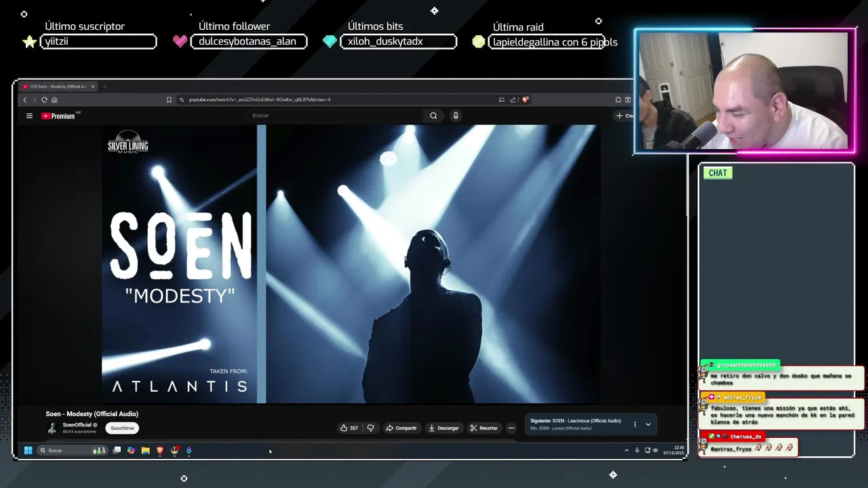Reload the YouTube page

(44, 100)
